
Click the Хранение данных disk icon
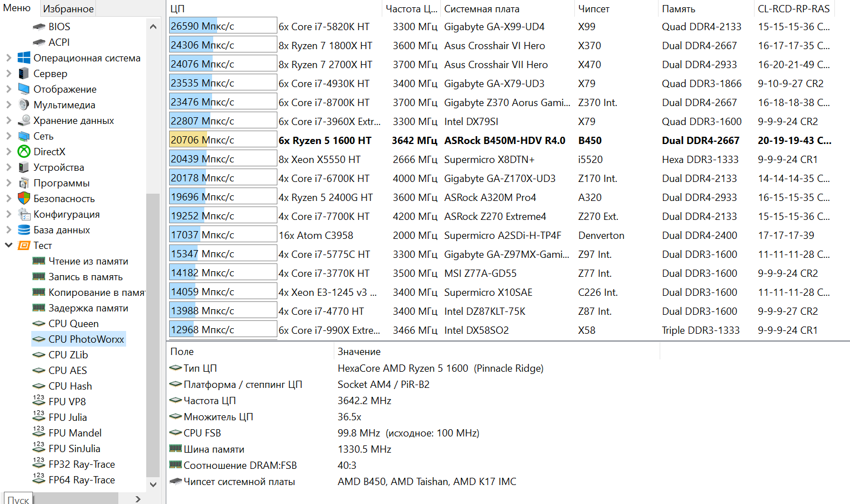pos(24,121)
